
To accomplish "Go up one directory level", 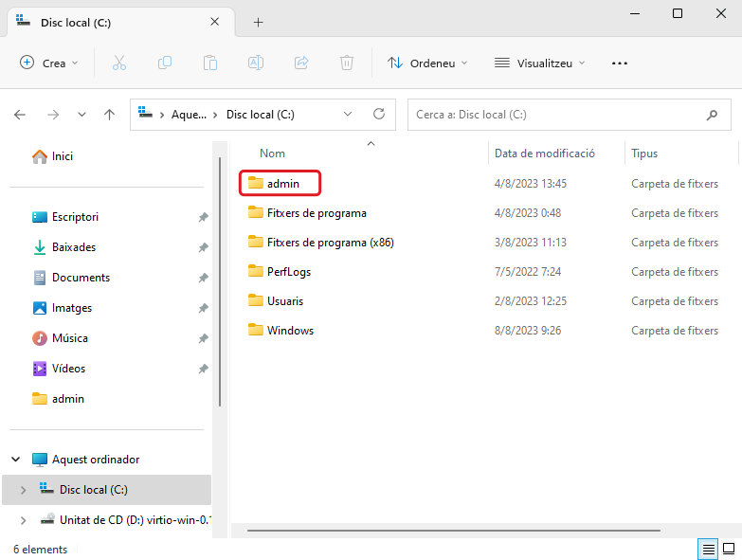I will [x=110, y=115].
